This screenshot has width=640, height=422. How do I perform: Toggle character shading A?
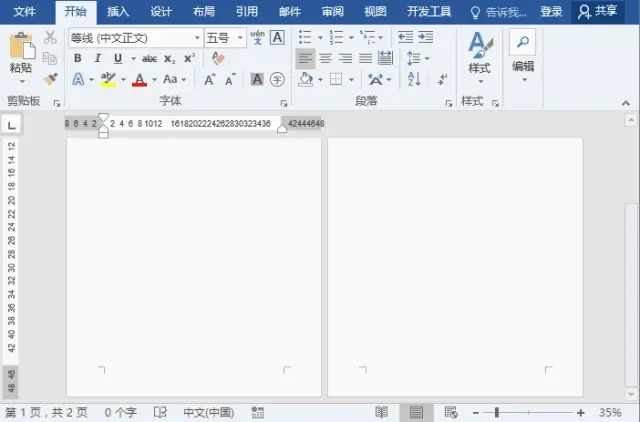point(257,79)
